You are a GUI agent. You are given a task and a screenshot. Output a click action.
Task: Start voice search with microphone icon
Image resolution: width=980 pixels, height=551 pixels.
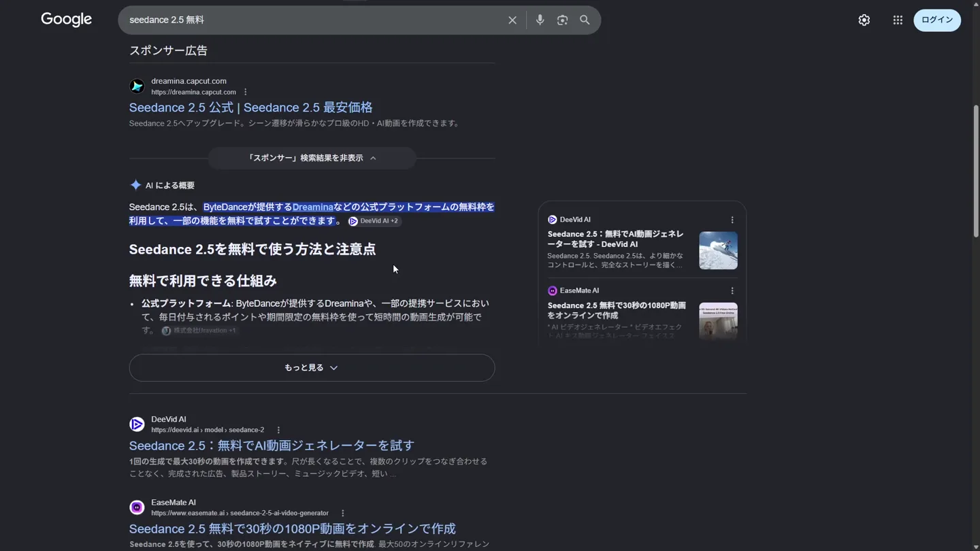[540, 20]
